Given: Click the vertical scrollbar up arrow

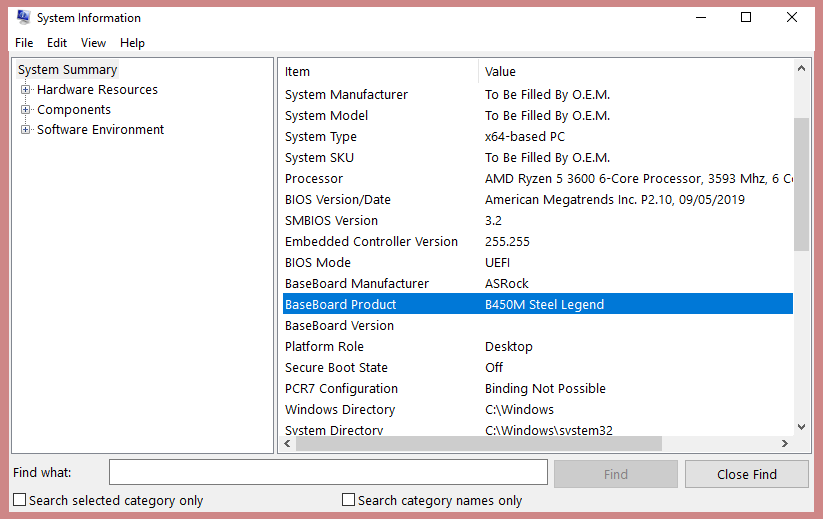Looking at the screenshot, I should point(802,70).
